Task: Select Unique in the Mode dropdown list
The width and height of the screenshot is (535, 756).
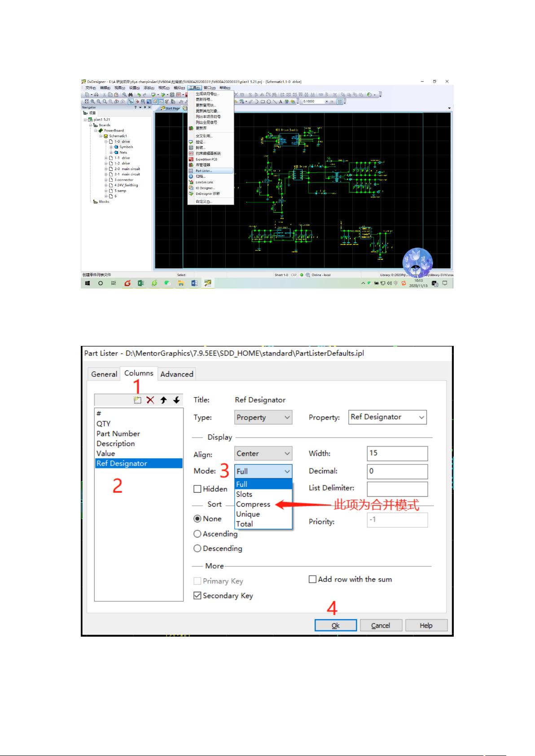Action: click(x=263, y=514)
